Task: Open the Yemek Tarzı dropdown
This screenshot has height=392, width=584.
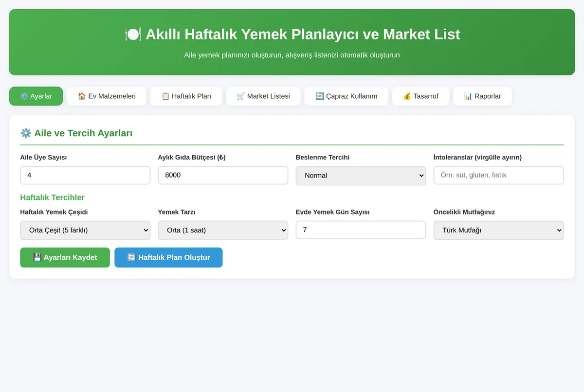Action: click(223, 231)
